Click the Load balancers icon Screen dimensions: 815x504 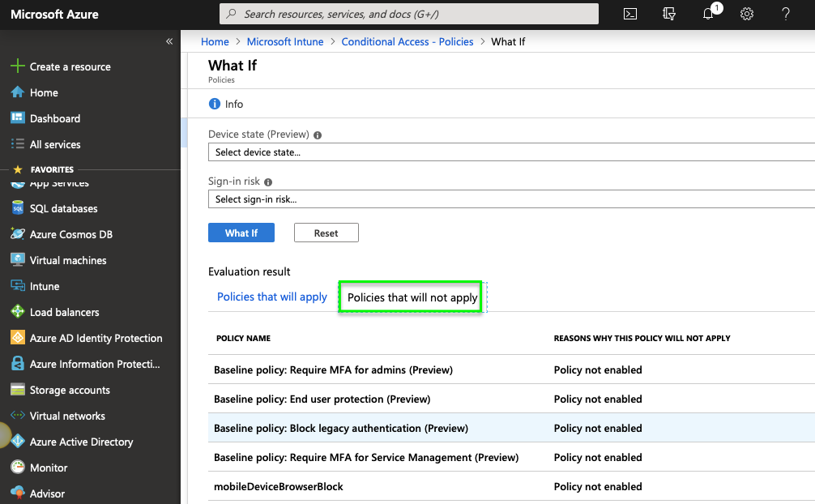coord(18,311)
